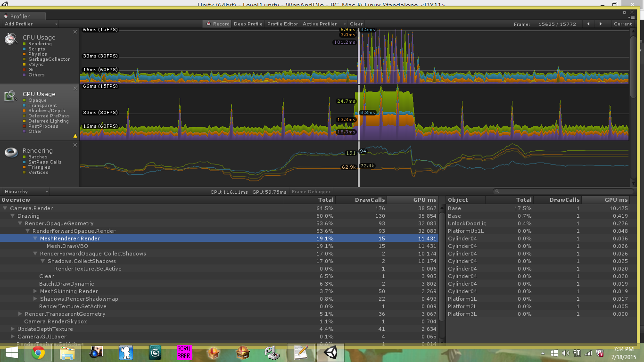Collapse the Camera.Render tree row

coord(6,208)
